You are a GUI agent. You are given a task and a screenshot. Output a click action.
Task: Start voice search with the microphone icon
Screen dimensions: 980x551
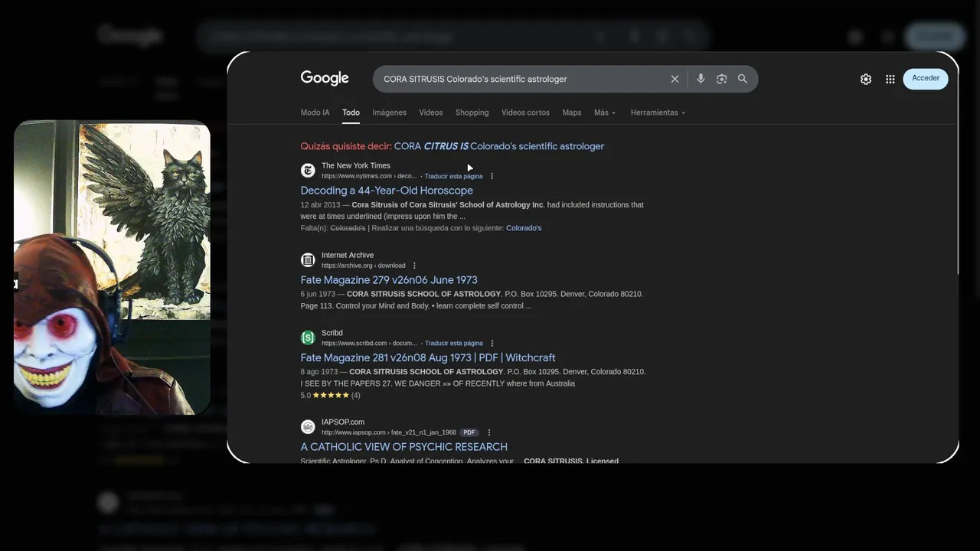point(700,79)
